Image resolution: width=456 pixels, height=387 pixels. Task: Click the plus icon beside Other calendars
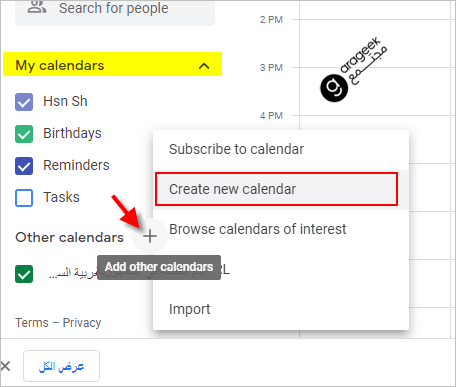pyautogui.click(x=150, y=236)
